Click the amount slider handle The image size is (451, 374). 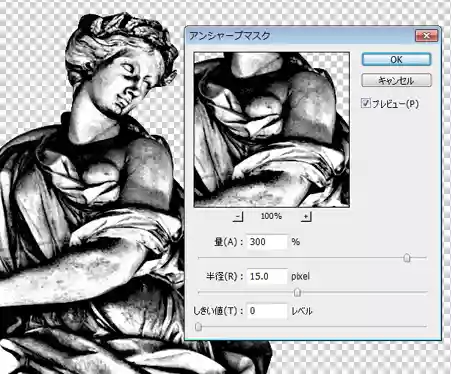click(407, 258)
